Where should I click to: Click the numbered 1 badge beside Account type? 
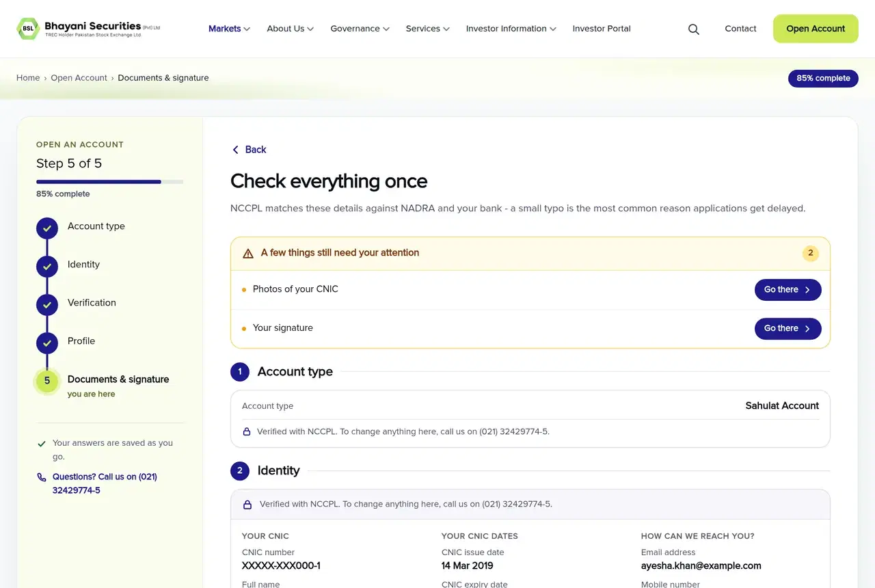tap(240, 372)
